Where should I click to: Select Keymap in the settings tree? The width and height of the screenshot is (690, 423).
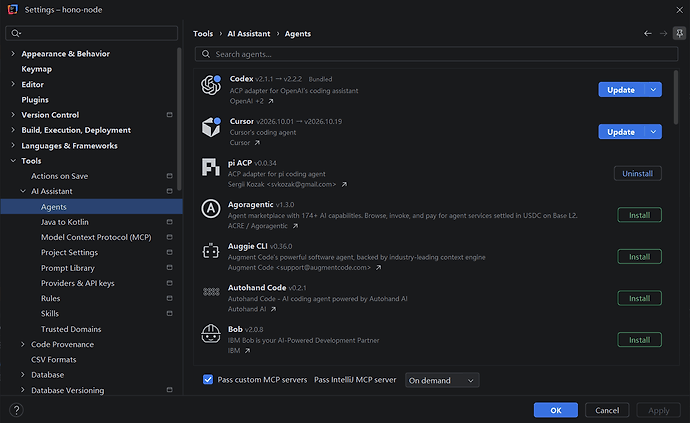click(x=37, y=69)
